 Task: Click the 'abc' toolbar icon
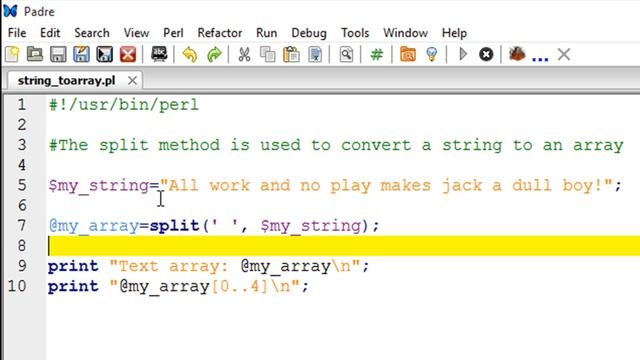point(159,54)
